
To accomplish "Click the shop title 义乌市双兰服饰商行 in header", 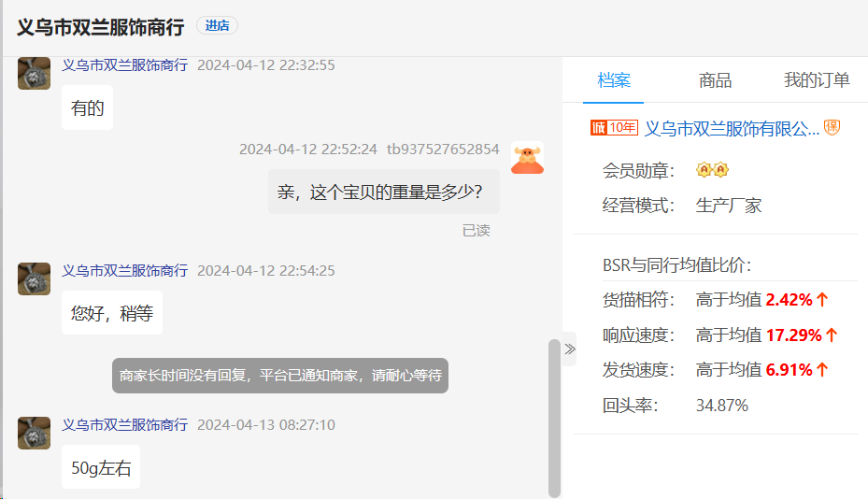I will pos(100,26).
